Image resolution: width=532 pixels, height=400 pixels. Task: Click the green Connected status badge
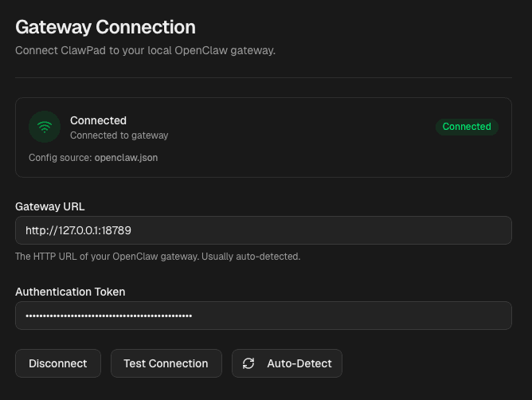(467, 127)
